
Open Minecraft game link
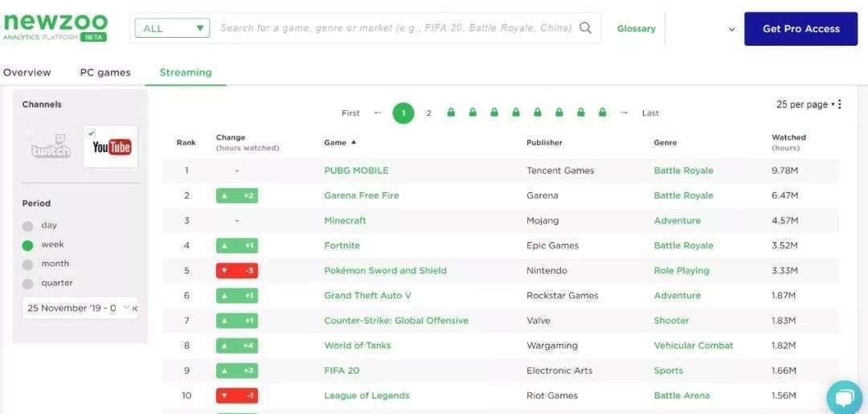pyautogui.click(x=346, y=220)
